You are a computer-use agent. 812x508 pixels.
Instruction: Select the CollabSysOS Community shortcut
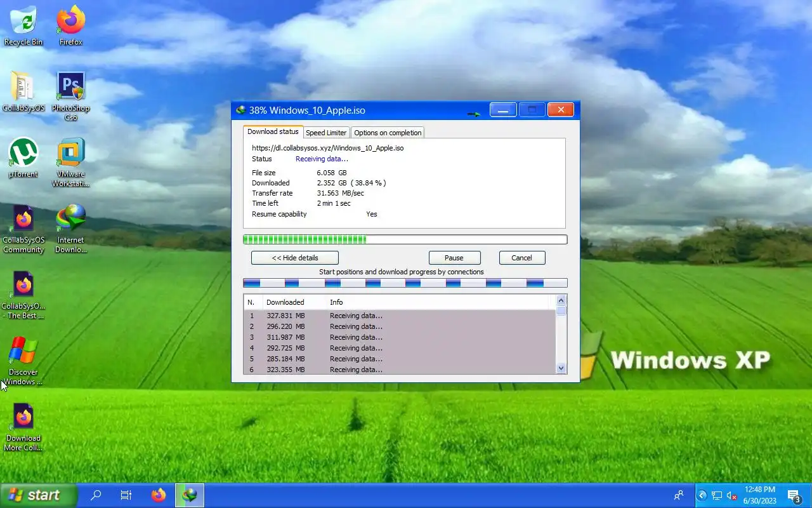pyautogui.click(x=23, y=229)
